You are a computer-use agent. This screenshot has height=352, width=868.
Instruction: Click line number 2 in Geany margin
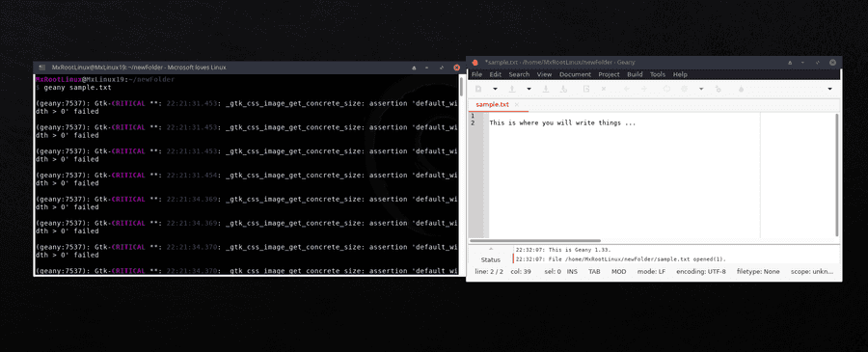(473, 122)
